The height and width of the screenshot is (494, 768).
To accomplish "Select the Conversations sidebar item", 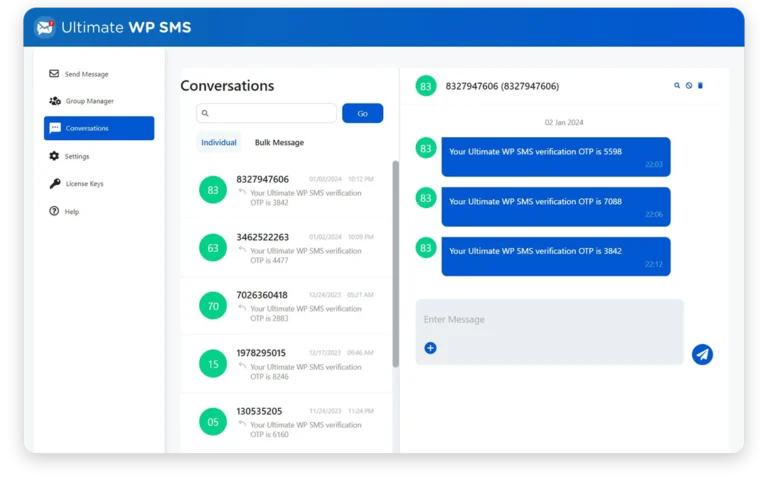I will pos(99,128).
